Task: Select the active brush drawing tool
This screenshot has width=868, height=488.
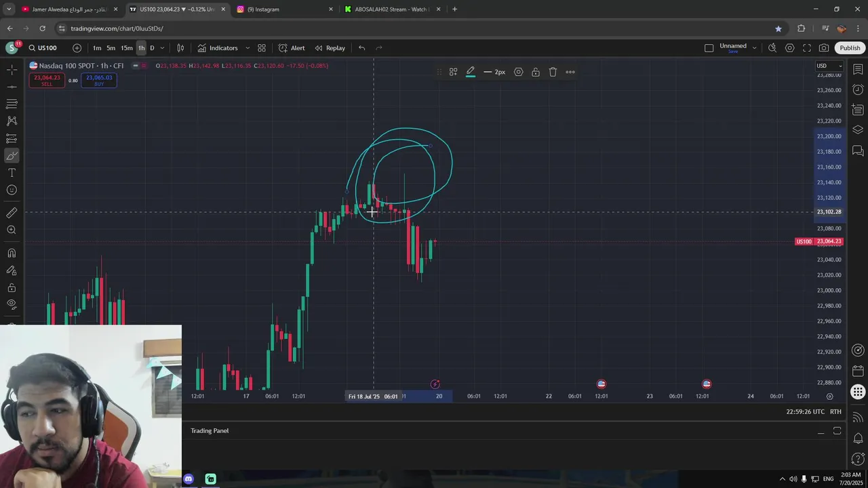Action: [x=12, y=156]
